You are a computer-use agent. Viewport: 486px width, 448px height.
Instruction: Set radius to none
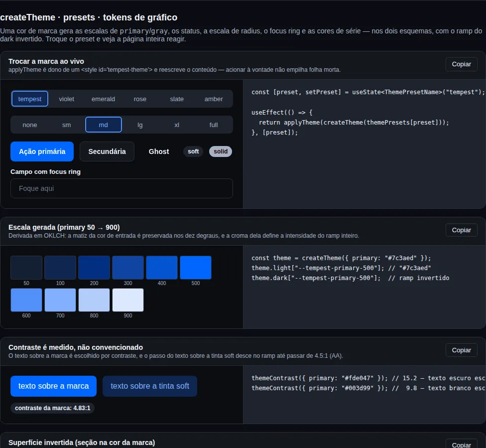30,125
